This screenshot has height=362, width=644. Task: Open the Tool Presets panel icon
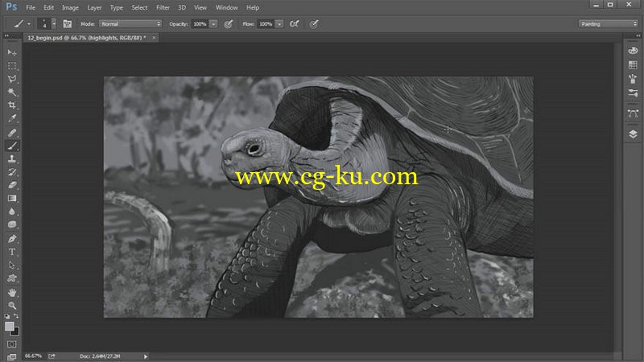(633, 93)
